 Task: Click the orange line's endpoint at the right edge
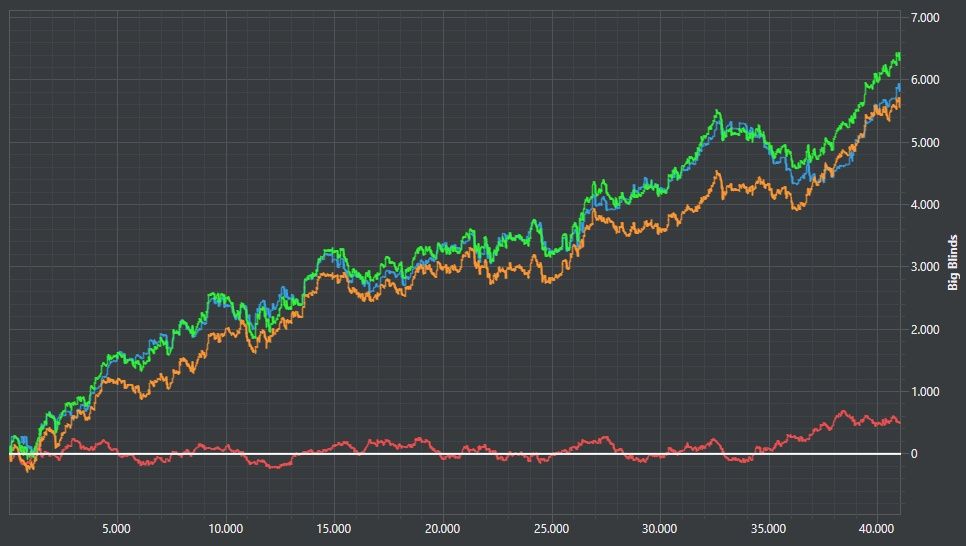click(x=899, y=101)
